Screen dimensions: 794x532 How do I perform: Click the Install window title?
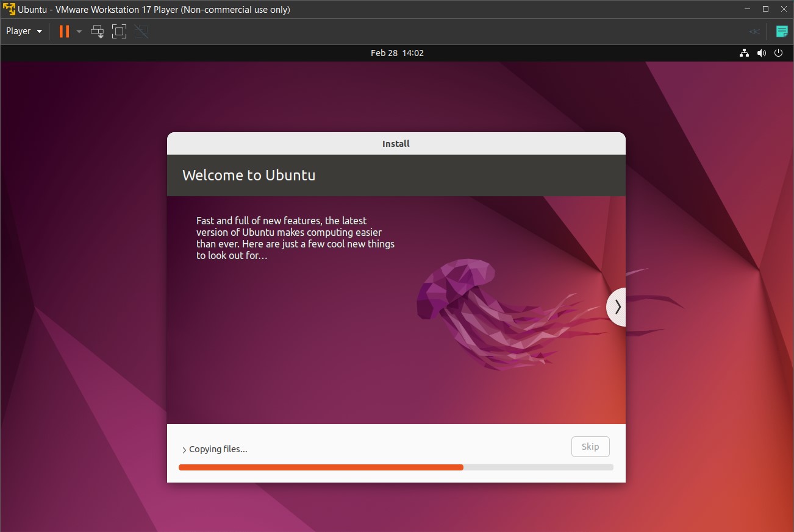click(396, 144)
